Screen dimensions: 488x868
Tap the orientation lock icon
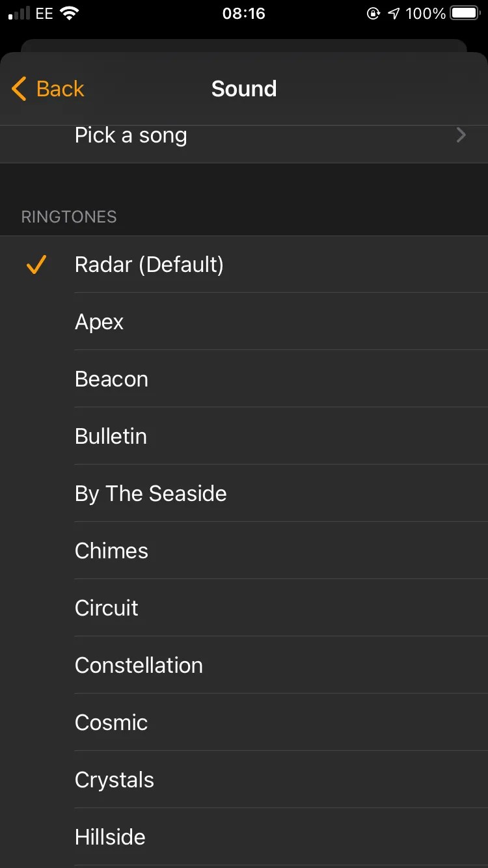pos(373,12)
